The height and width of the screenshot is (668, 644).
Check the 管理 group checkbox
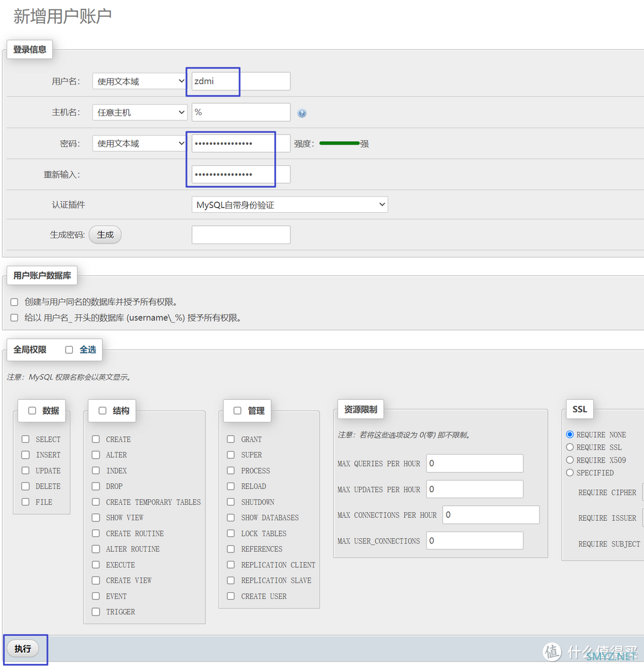237,411
